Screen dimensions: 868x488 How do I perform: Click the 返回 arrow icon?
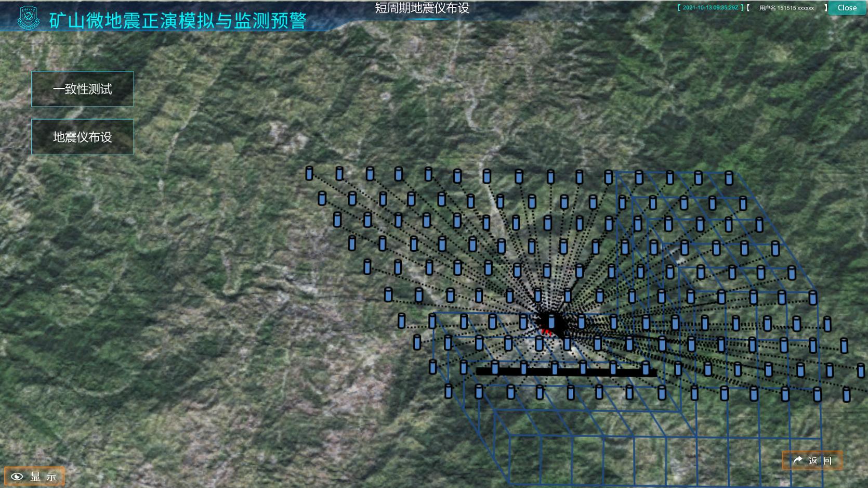tap(798, 460)
